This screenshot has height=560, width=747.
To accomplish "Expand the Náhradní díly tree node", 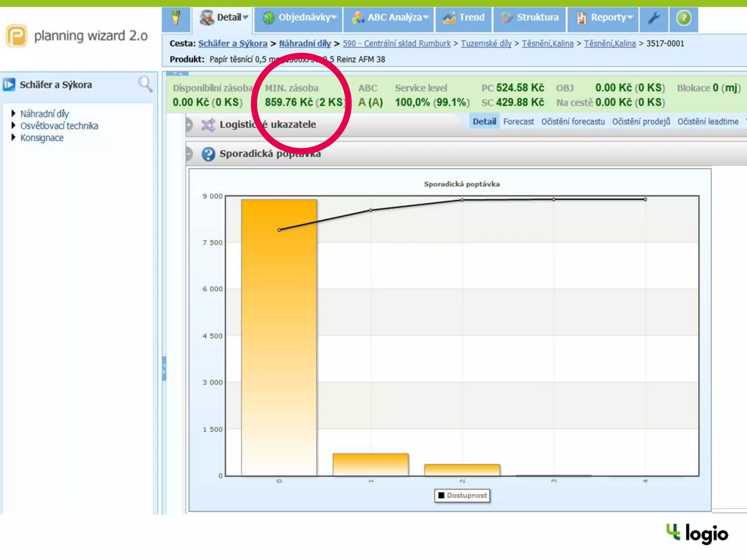I will (13, 113).
